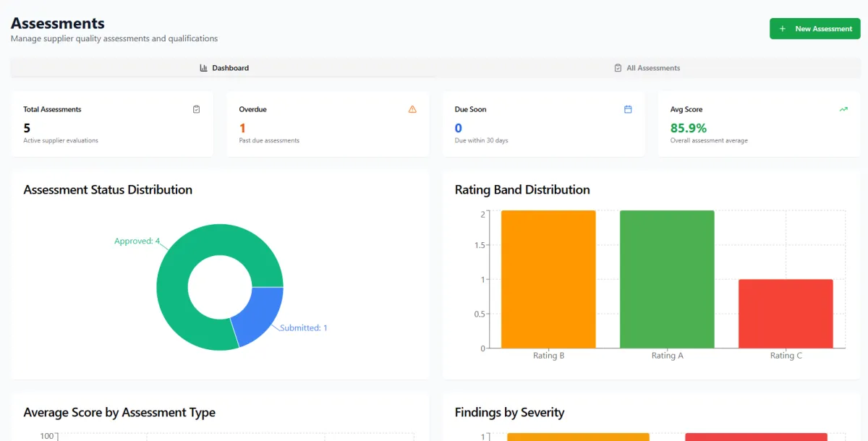Click the green Rating A bar
This screenshot has height=441, width=868.
667,279
